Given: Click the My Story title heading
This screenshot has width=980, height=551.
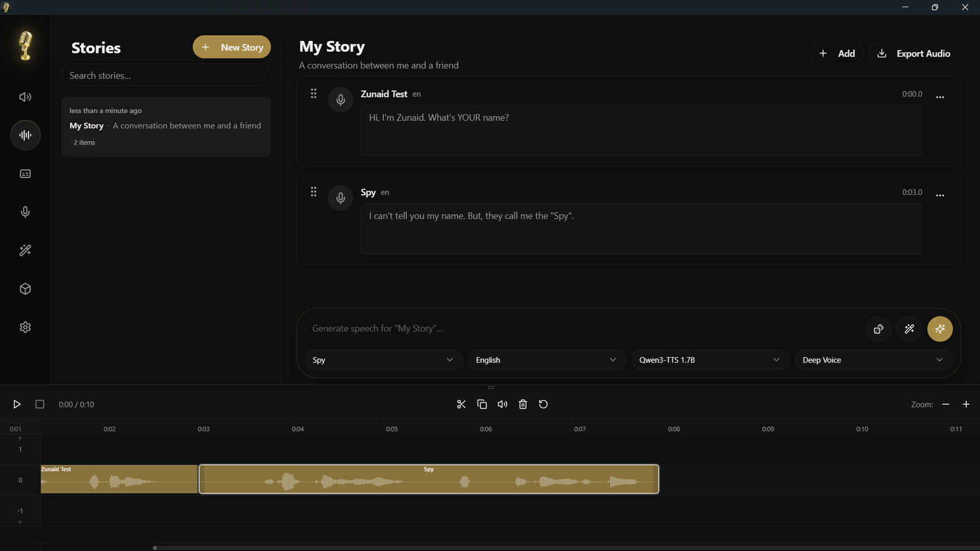Looking at the screenshot, I should (x=332, y=46).
